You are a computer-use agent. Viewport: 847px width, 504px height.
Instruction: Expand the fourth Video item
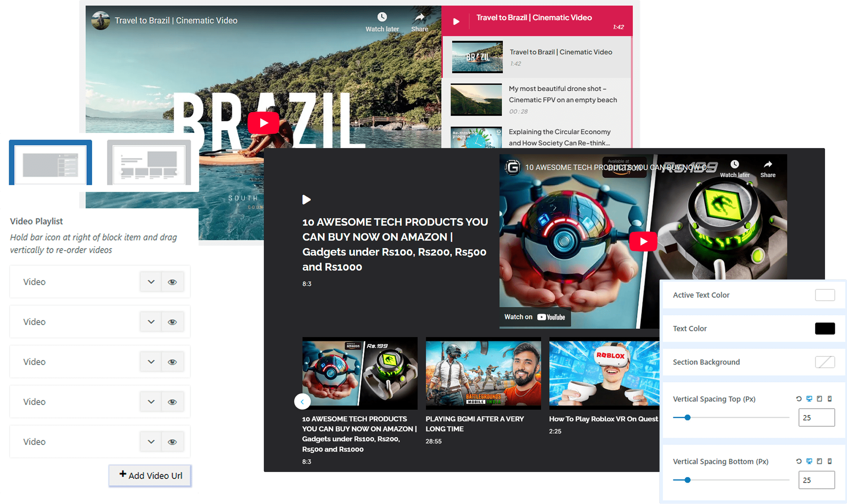pyautogui.click(x=151, y=402)
